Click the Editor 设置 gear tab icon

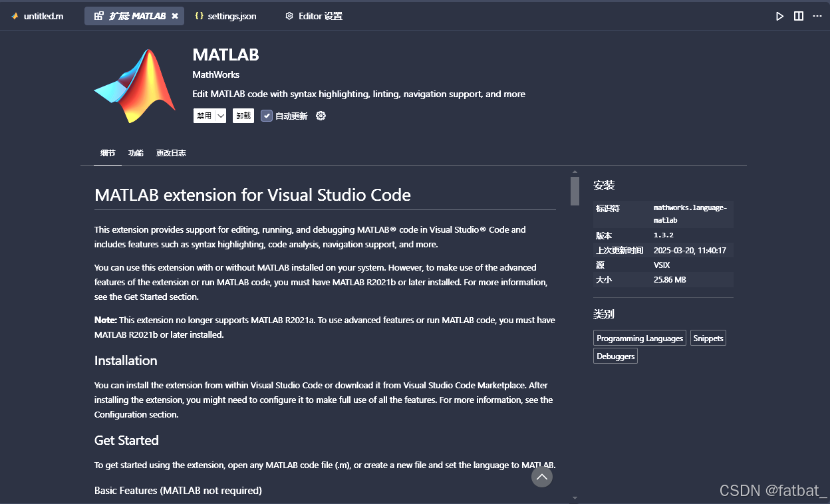[x=289, y=15]
